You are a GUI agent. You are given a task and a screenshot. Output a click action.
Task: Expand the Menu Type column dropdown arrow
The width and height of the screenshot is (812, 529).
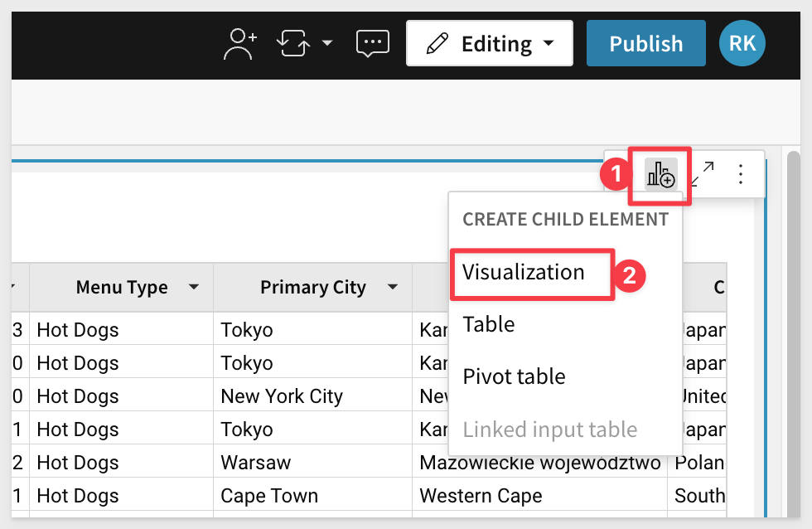tap(194, 287)
